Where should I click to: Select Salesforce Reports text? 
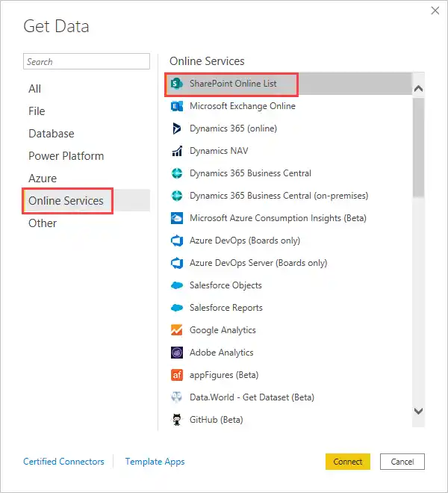pos(226,308)
